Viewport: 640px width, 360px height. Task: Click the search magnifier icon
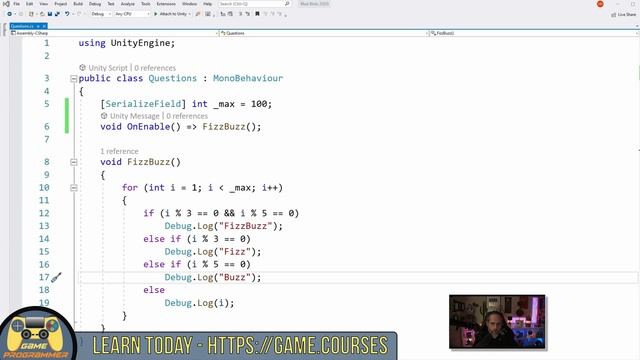[287, 4]
